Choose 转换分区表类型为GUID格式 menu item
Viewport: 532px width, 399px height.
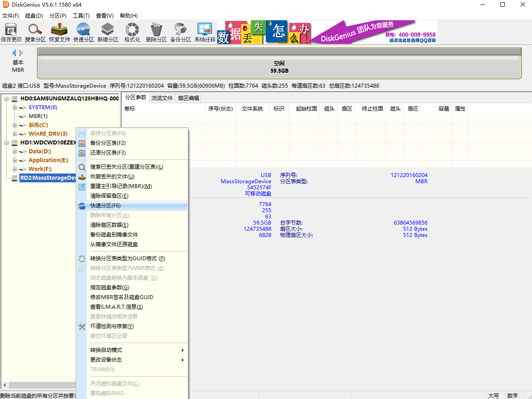click(132, 259)
